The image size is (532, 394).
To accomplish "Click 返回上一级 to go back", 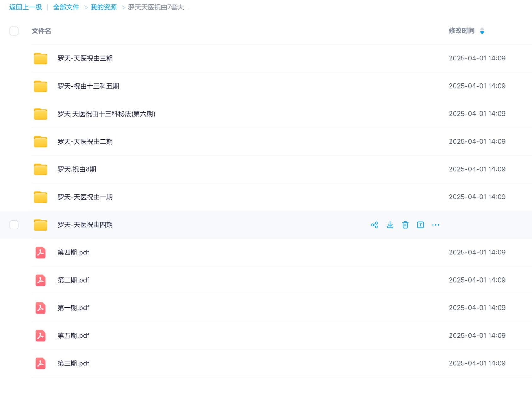I will [x=25, y=7].
